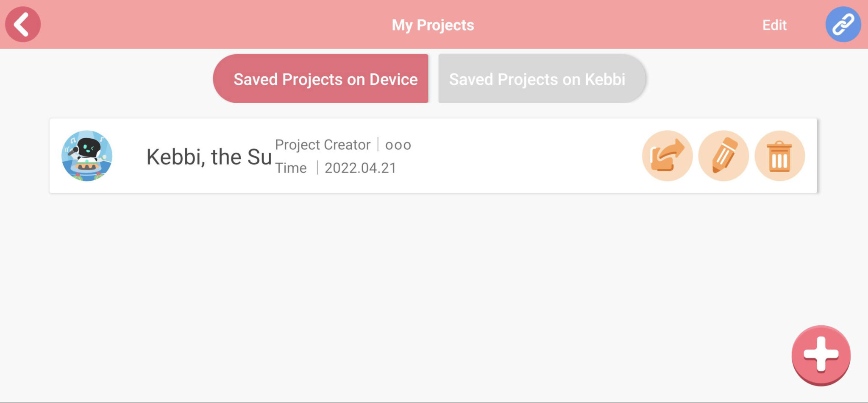Click Edit in the top-right corner

tap(774, 25)
